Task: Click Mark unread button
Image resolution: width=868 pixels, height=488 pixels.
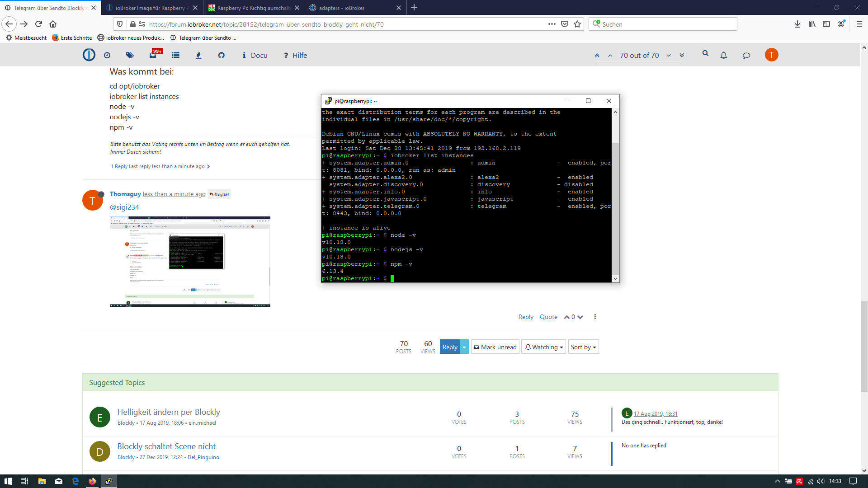Action: tap(495, 347)
